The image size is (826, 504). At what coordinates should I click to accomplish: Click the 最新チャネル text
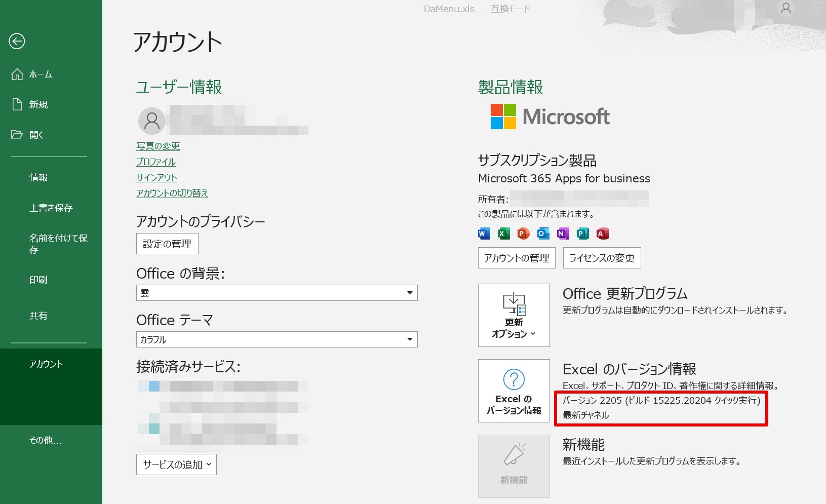point(586,415)
